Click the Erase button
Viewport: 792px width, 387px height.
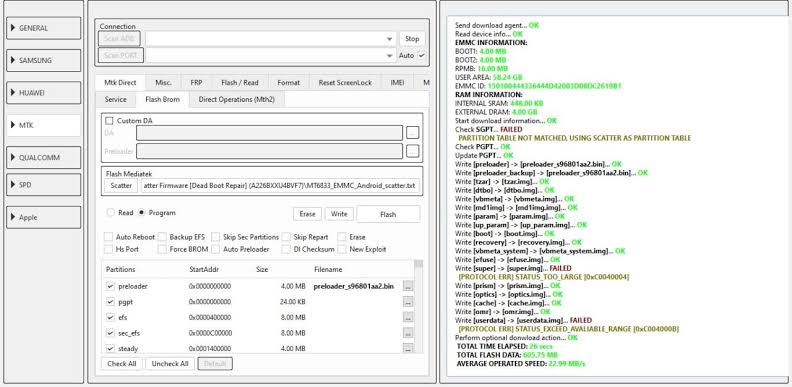point(307,214)
